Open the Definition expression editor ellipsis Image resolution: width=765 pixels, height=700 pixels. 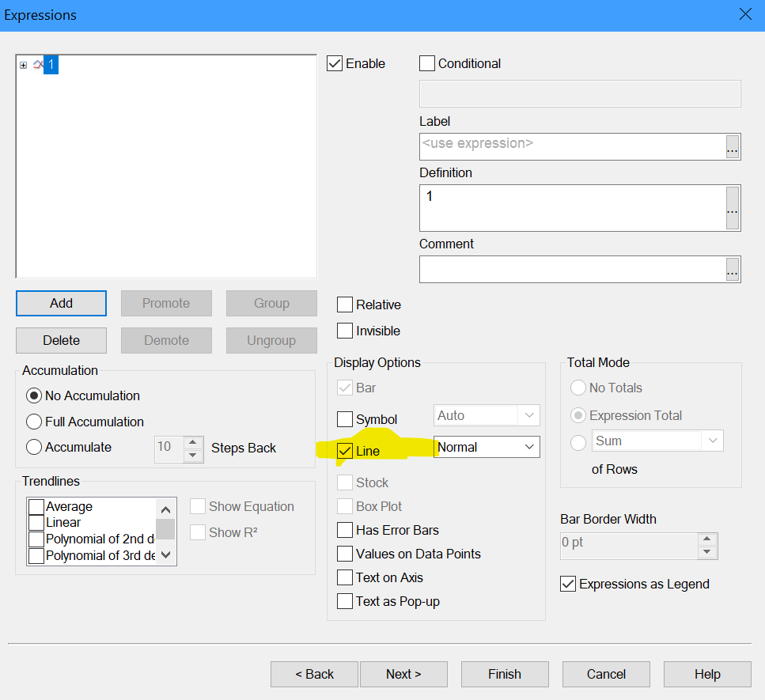[732, 208]
